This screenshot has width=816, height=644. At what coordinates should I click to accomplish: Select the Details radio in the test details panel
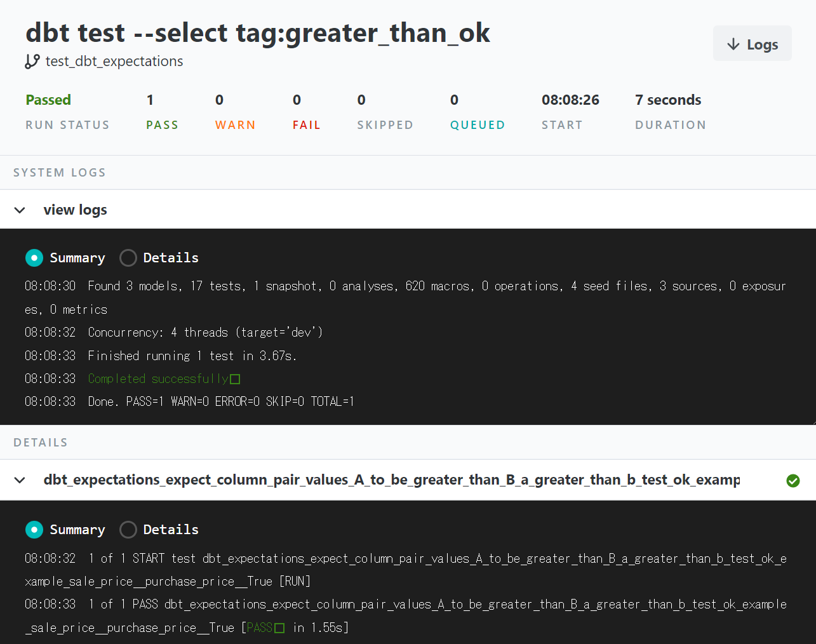coord(128,530)
